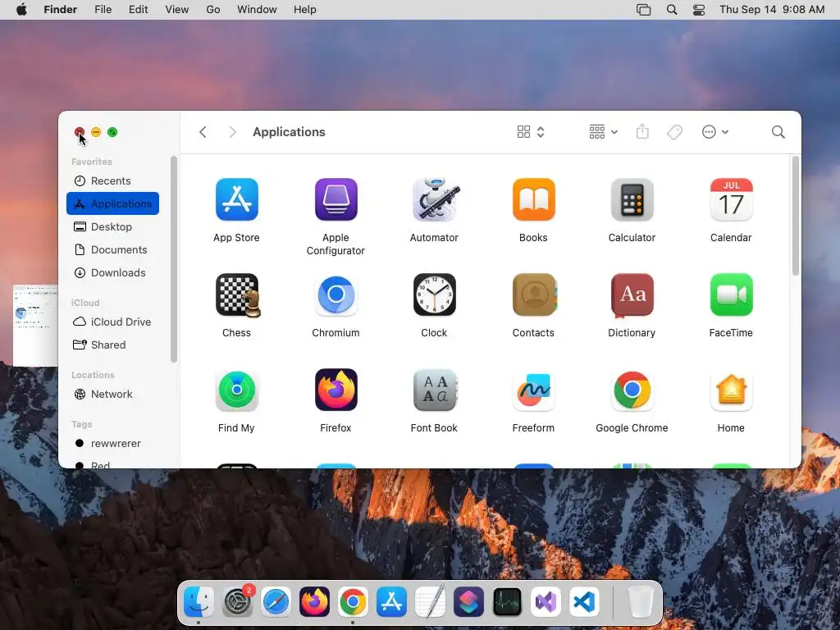Select Network in the sidebar
Screen dimensions: 840x630
pos(112,394)
